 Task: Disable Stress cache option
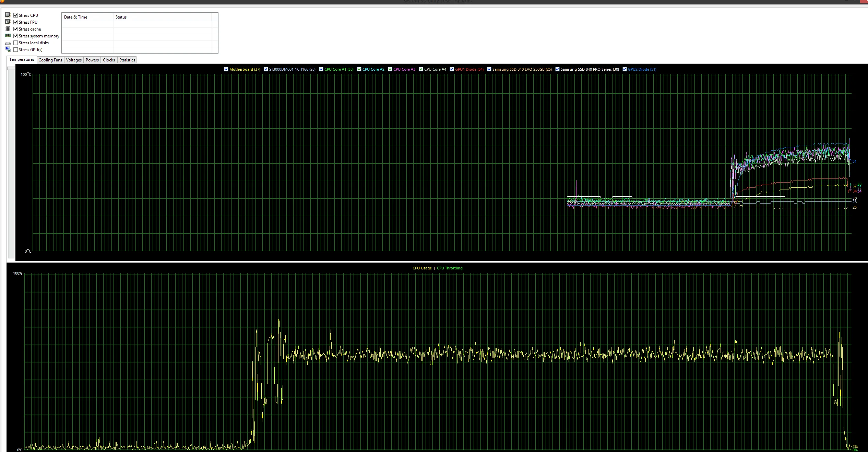(16, 29)
